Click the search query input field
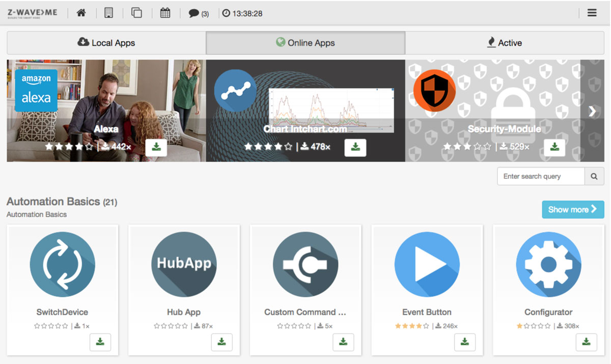Image resolution: width=611 pixels, height=364 pixels. pyautogui.click(x=540, y=176)
